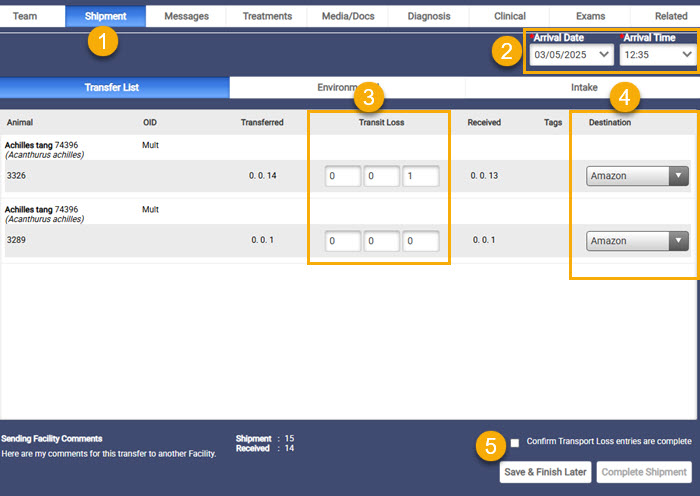
Task: Check Confirm Transport Loss entries are complete
Action: (x=515, y=442)
